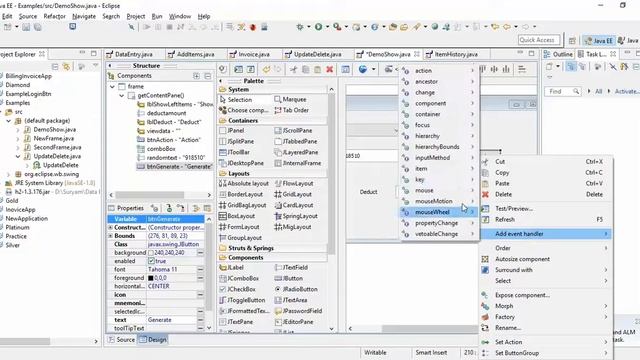The width and height of the screenshot is (640, 360).
Task: Select JComboBox component in Palette
Action: pyautogui.click(x=239, y=278)
